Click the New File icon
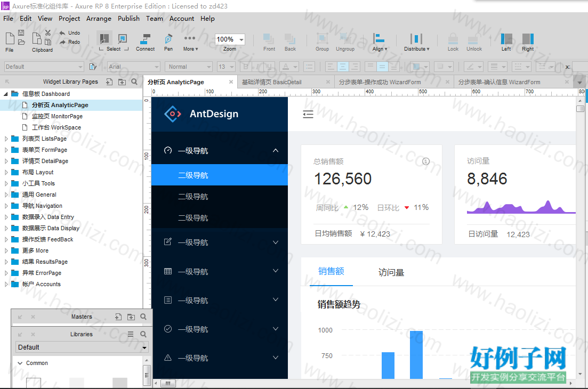Viewport: 588px width, 389px height. coord(10,38)
